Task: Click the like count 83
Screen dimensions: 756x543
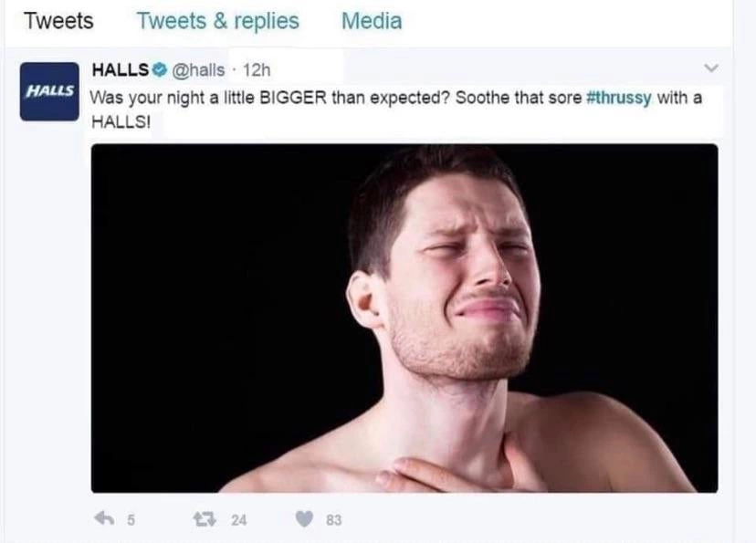Action: tap(333, 520)
